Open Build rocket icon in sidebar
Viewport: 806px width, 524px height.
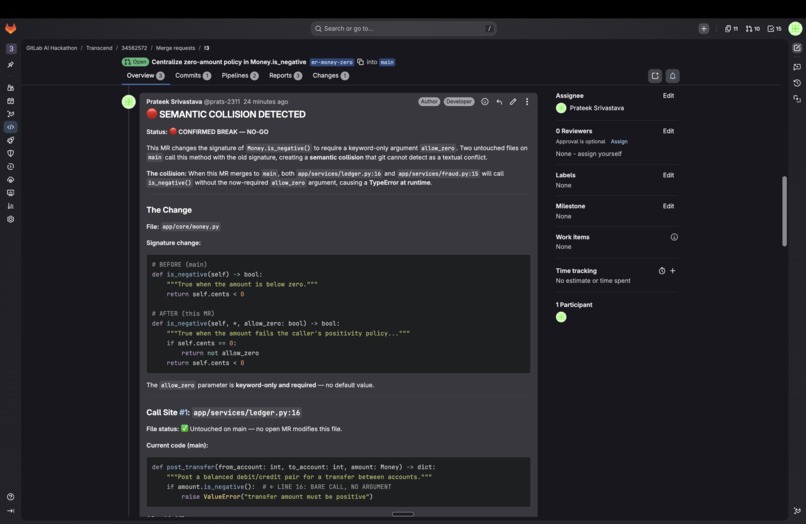click(x=10, y=140)
